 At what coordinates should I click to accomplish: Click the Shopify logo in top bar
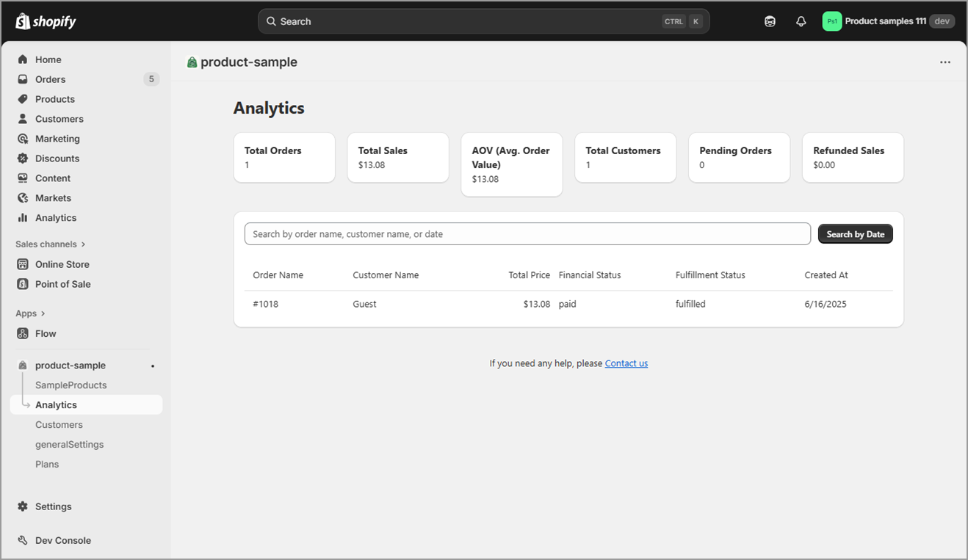click(x=46, y=21)
